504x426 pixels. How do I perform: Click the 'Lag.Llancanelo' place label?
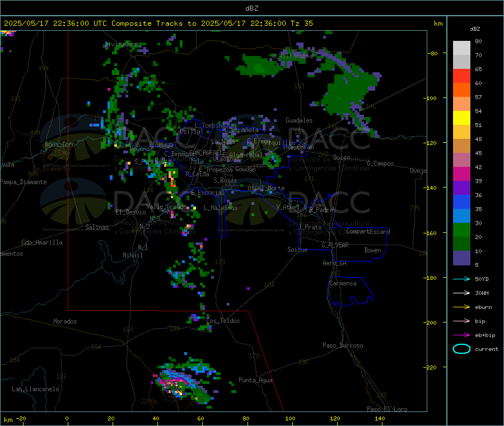pyautogui.click(x=35, y=389)
